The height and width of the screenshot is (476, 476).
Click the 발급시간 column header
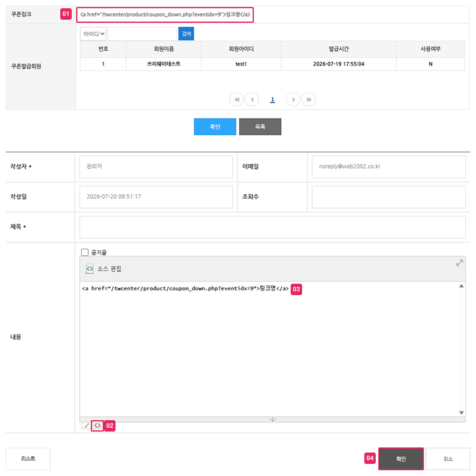tap(339, 49)
